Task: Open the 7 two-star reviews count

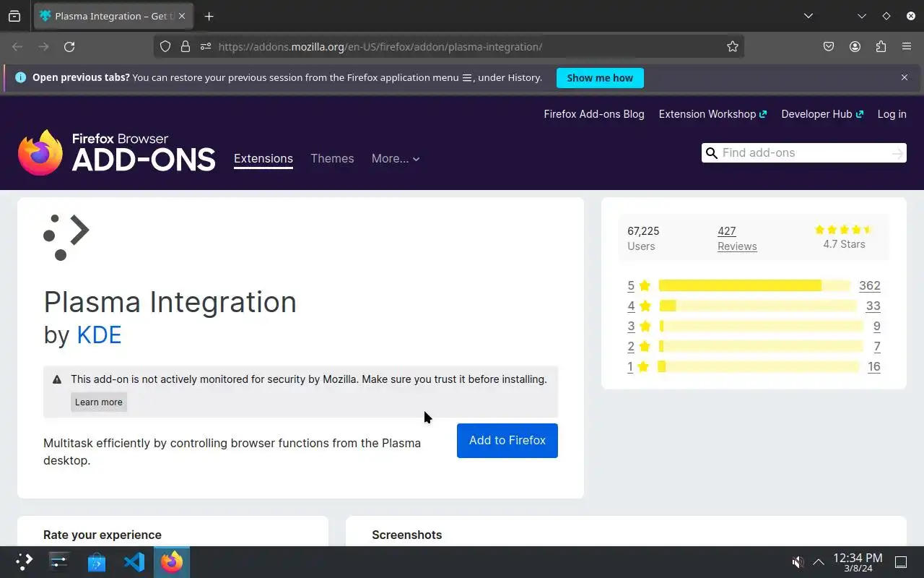Action: pos(877,346)
